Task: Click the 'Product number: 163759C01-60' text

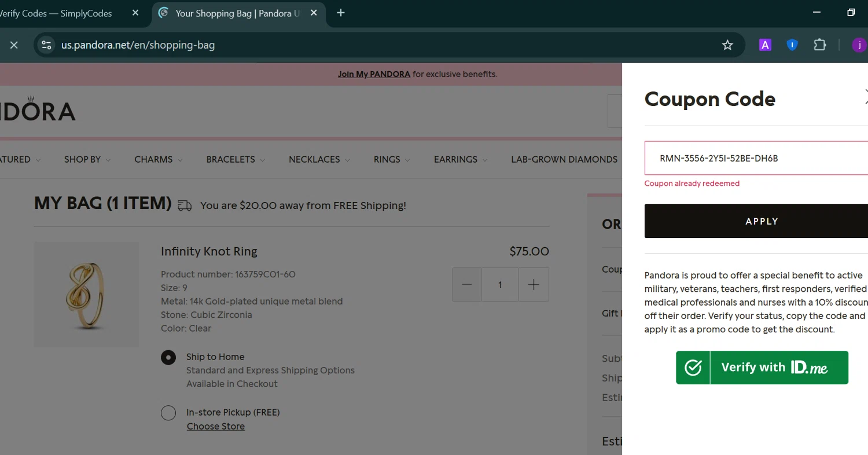Action: point(228,274)
